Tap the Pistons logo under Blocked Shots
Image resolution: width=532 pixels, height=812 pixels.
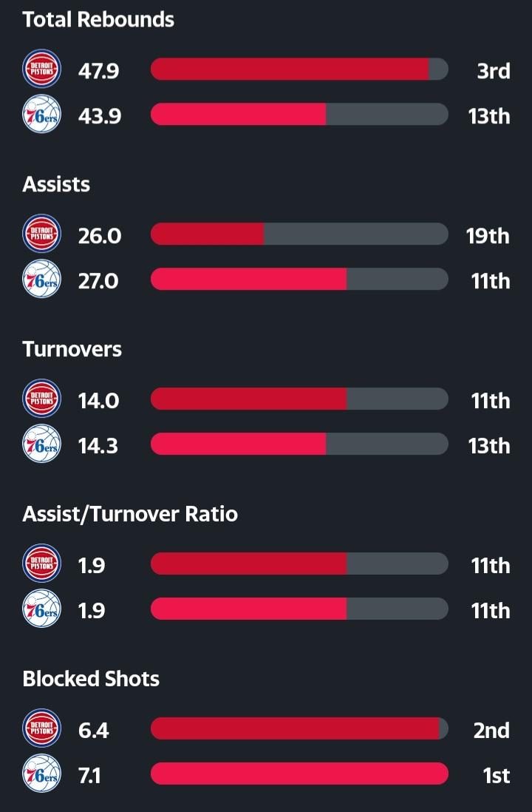coord(42,729)
